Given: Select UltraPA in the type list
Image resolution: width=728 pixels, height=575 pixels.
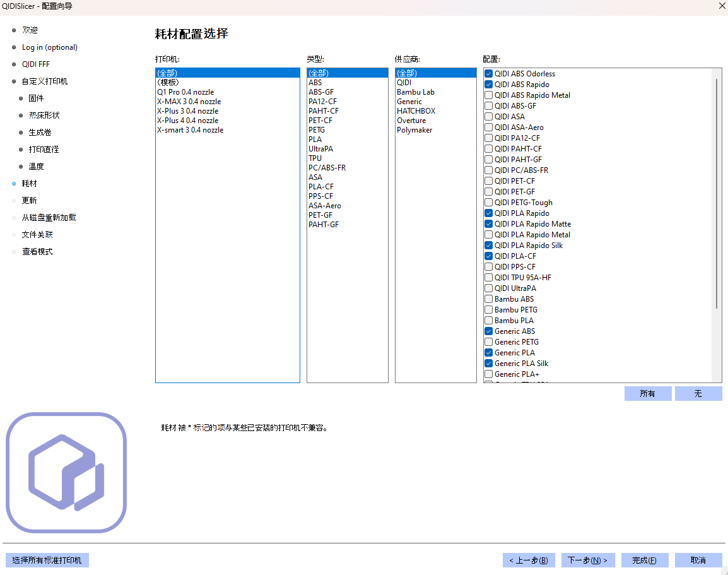Looking at the screenshot, I should 348,148.
